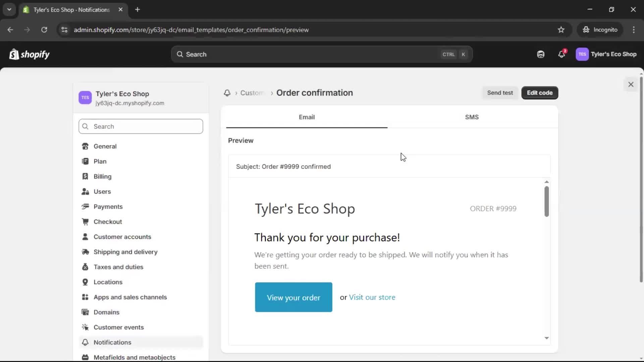Viewport: 644px width, 362px height.
Task: Go to Customer events settings
Action: click(x=118, y=327)
